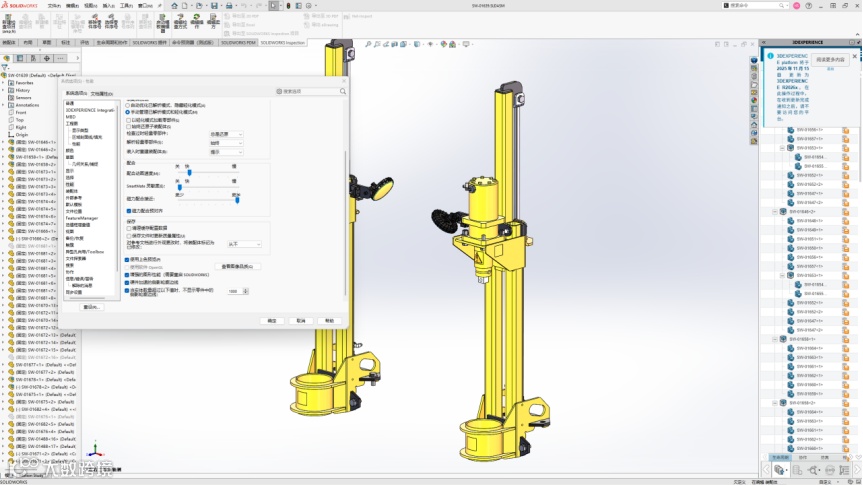Click Edit Appearance color ball icon

pyautogui.click(x=444, y=44)
